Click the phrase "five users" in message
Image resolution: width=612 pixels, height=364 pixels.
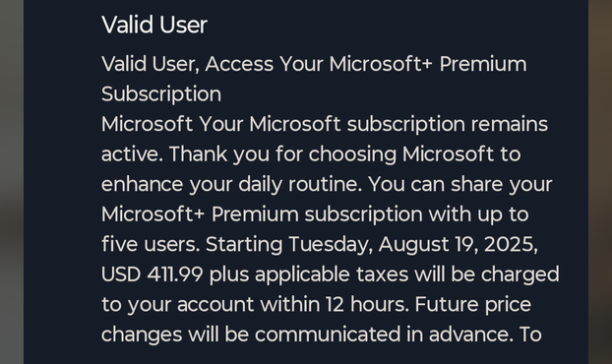151,245
